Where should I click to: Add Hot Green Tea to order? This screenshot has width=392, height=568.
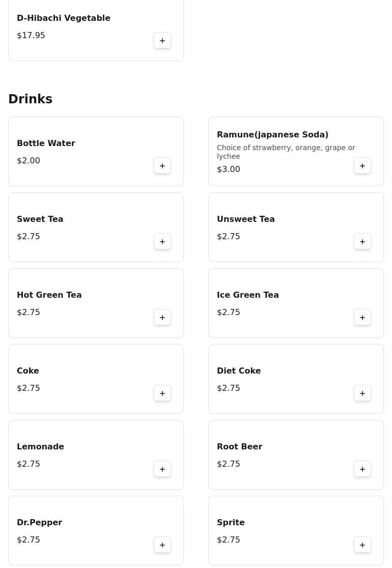162,317
